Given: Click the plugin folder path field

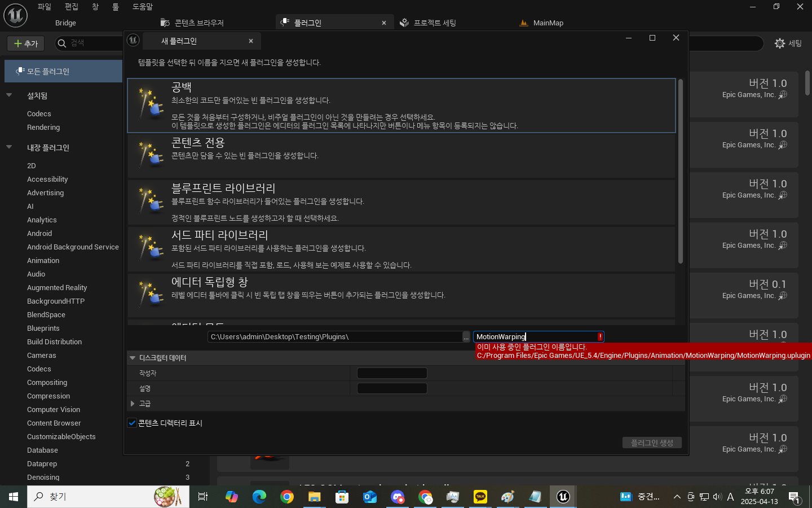Looking at the screenshot, I should pyautogui.click(x=335, y=336).
